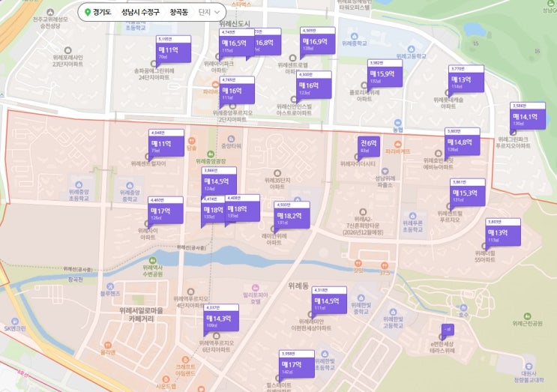Screen dimensions: 557x392
Task: Click the 위례동 district label
Action: [x=298, y=286]
